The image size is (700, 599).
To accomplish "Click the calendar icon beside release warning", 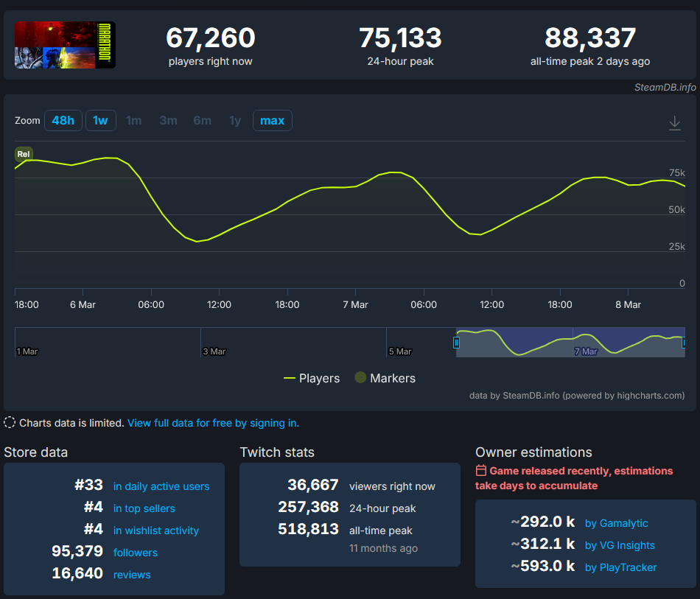I will [481, 471].
